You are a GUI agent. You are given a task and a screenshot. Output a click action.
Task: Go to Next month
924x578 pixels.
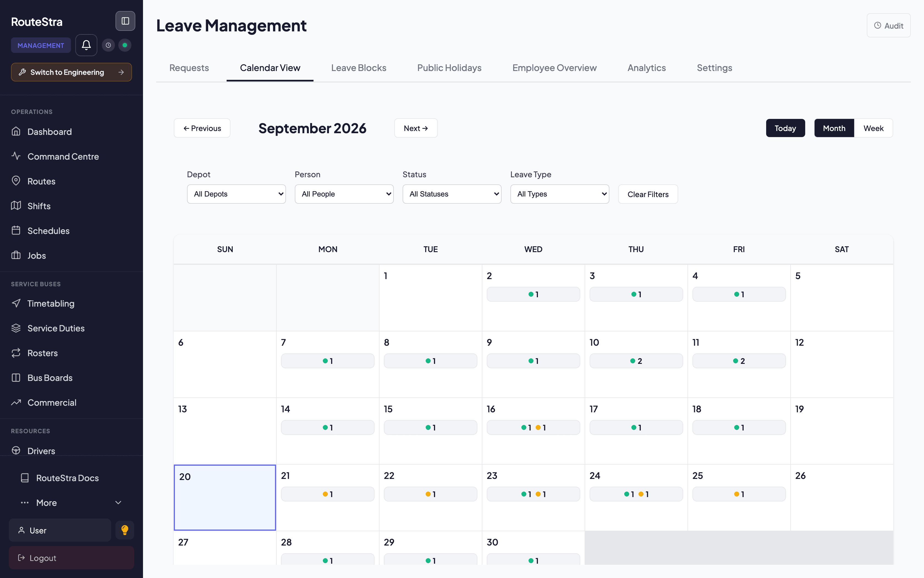click(416, 128)
